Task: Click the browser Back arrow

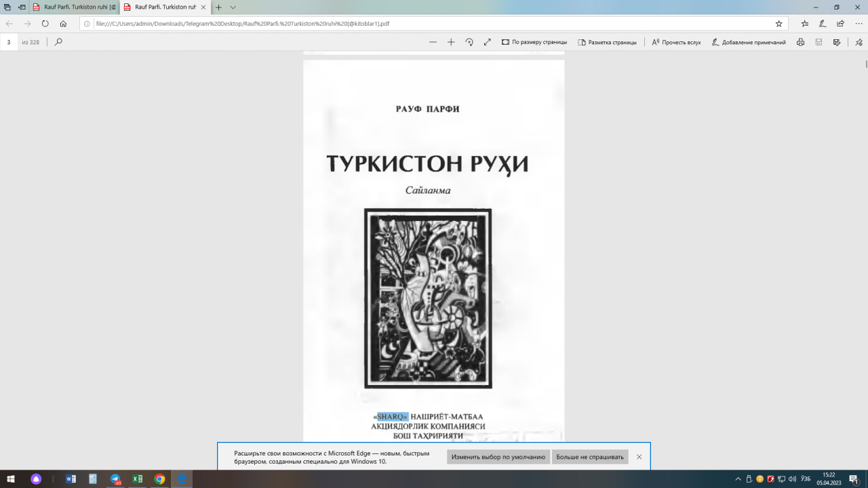Action: pos(9,23)
